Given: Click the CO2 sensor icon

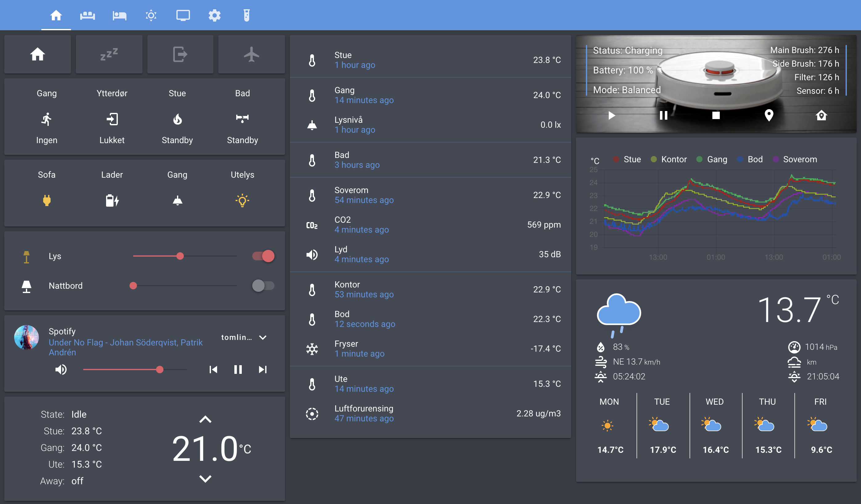Looking at the screenshot, I should pos(312,225).
